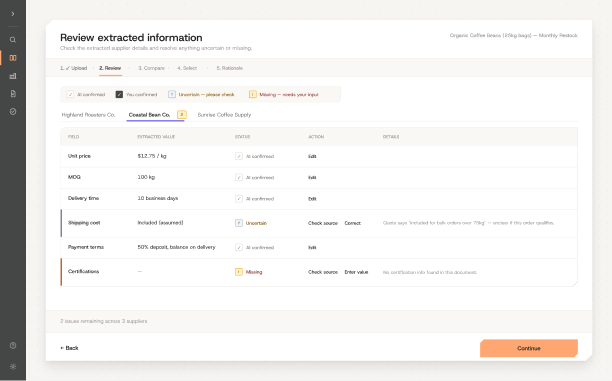612x381 pixels.
Task: Open the circled checkmark sidebar icon
Action: 13,112
